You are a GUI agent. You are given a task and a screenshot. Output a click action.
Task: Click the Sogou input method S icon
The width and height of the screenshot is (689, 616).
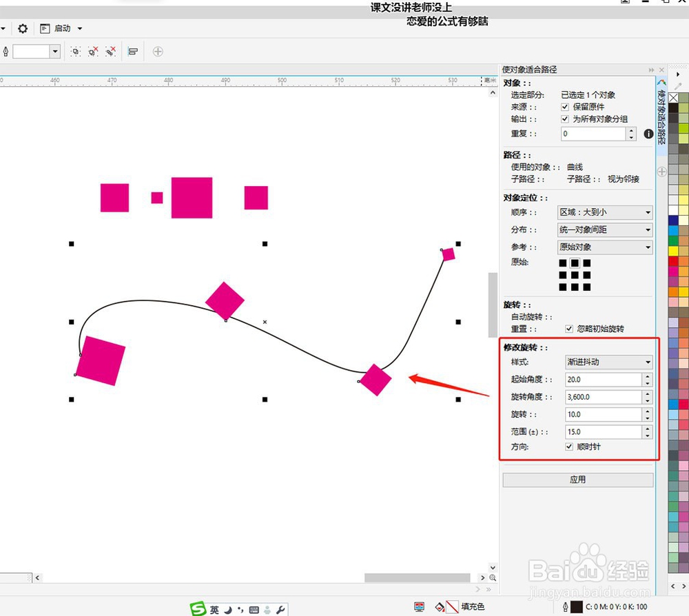(198, 609)
